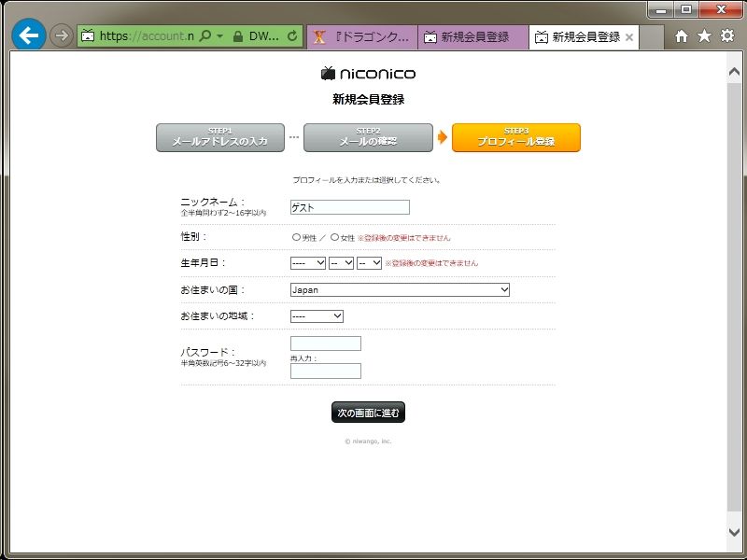The width and height of the screenshot is (747, 560).
Task: Open the お住まいの地域 dropdown
Action: pos(317,316)
